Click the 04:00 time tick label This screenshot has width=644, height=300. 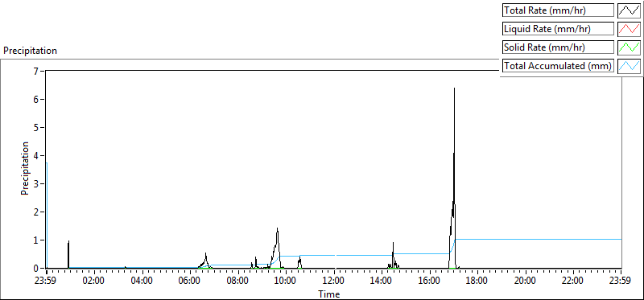pos(142,282)
